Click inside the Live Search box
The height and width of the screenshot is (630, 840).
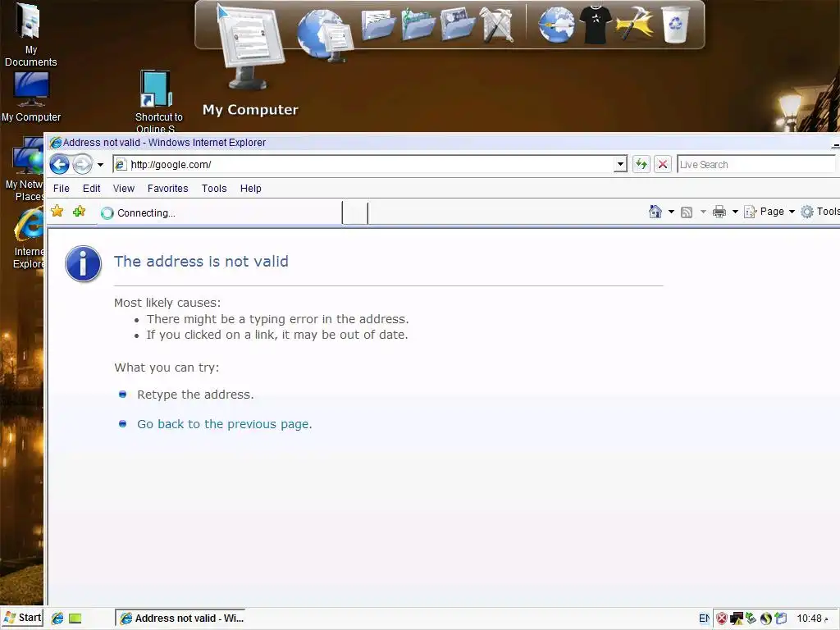(756, 164)
